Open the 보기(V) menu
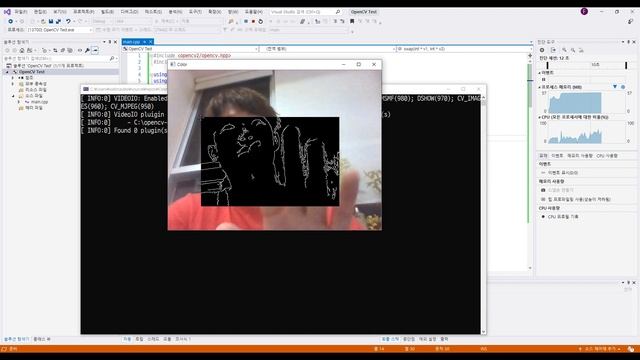The width and height of the screenshot is (640, 360). tap(60, 12)
